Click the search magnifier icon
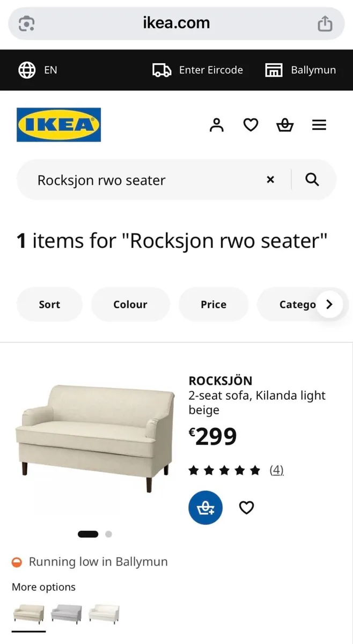Viewport: 353px width, 644px height. (312, 180)
